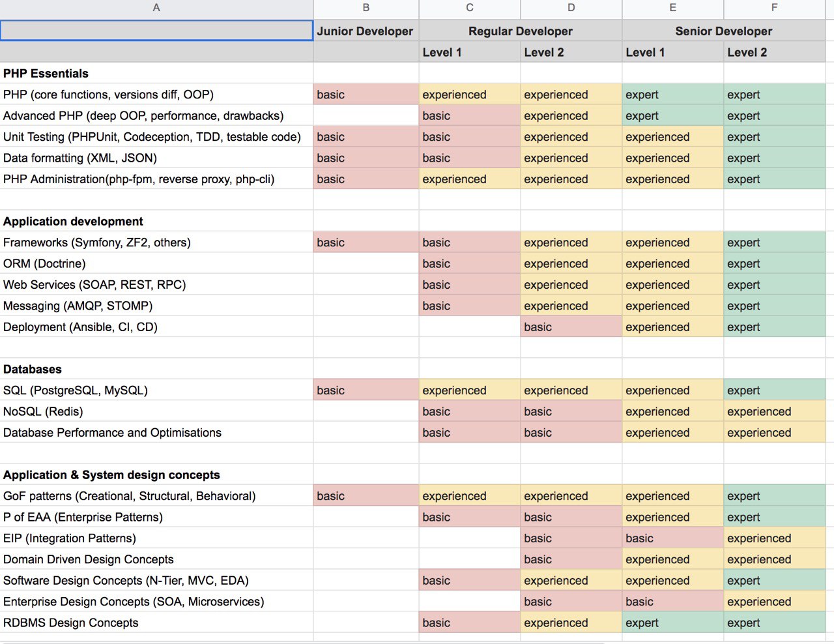Click Senior Level 2 'experienced' in NoSQL row
Viewport: 834px width, 644px height.
click(x=775, y=411)
